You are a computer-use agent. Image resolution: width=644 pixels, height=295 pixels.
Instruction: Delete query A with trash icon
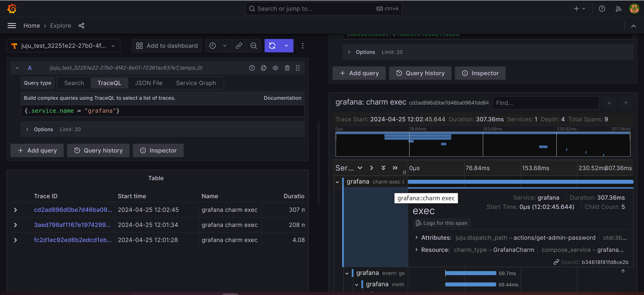(287, 68)
